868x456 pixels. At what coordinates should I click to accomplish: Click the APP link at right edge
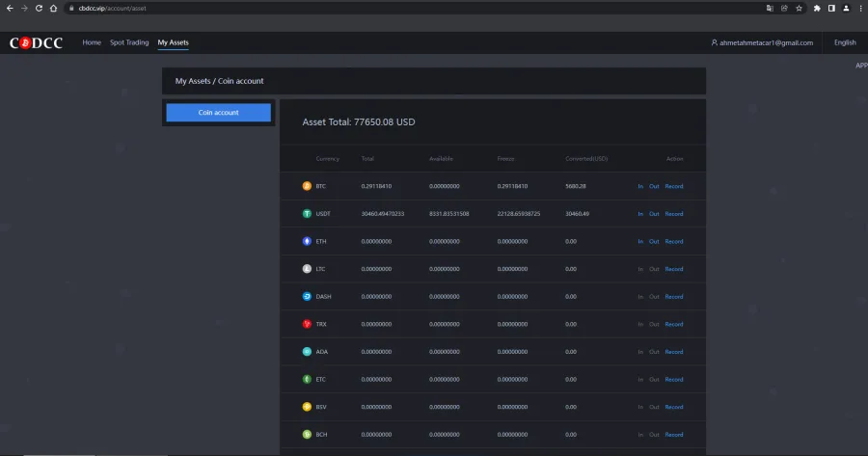(861, 66)
